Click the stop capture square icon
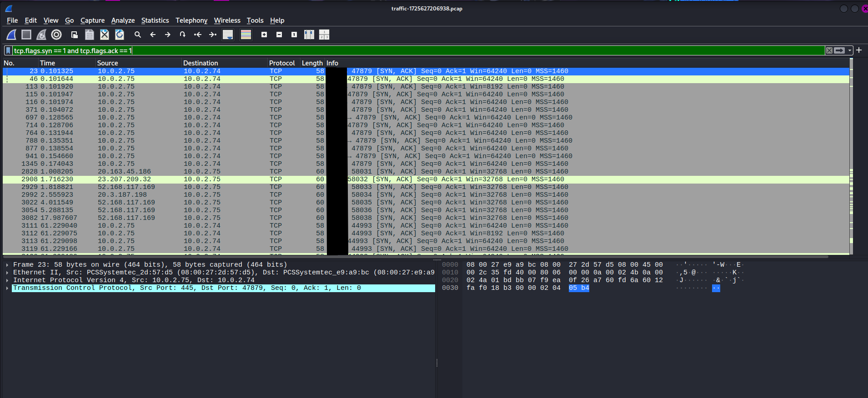This screenshot has height=398, width=868. 26,35
